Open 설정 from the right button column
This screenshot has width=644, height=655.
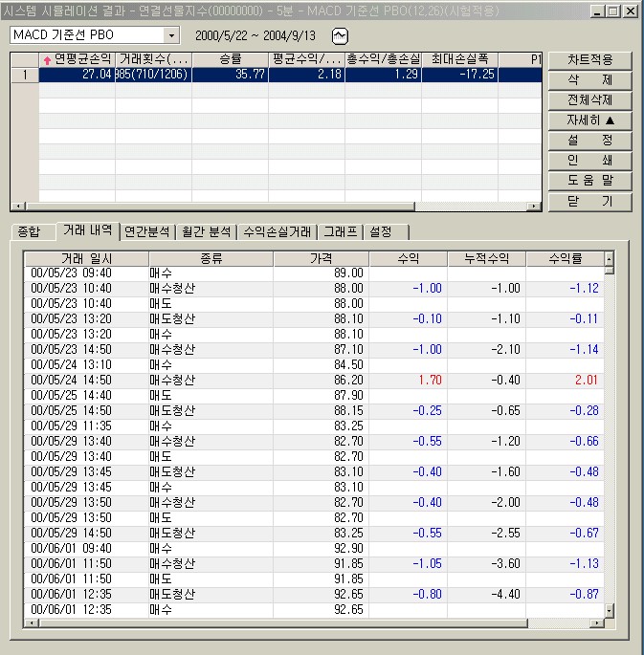[589, 141]
